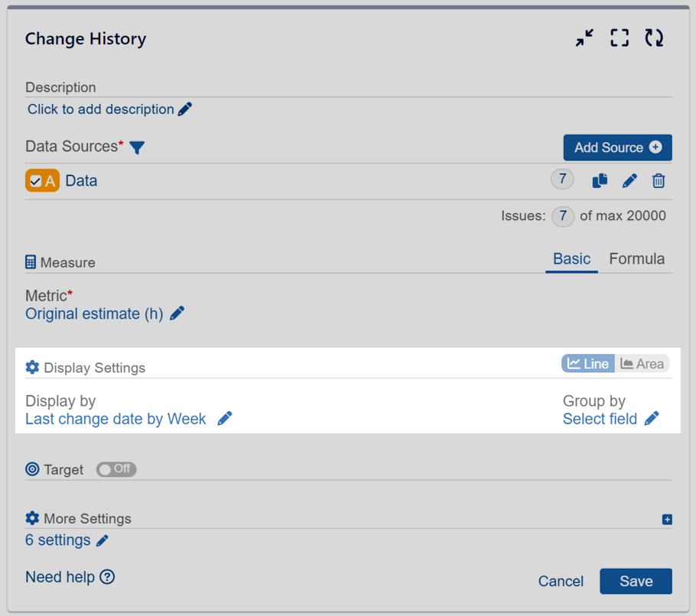Uncheck the Data source A checkbox
Screen dimensions: 696x616
point(36,181)
